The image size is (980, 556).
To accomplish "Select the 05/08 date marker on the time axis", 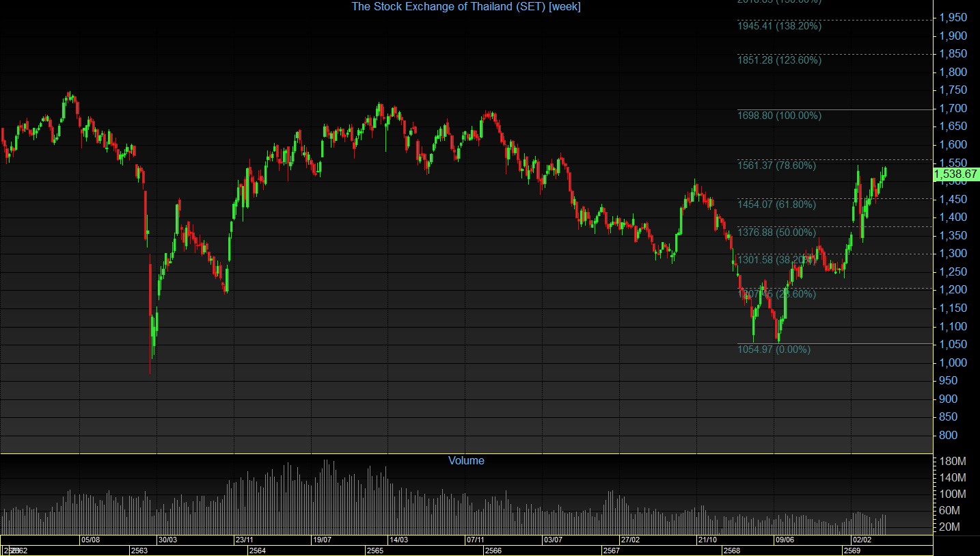I will point(91,540).
